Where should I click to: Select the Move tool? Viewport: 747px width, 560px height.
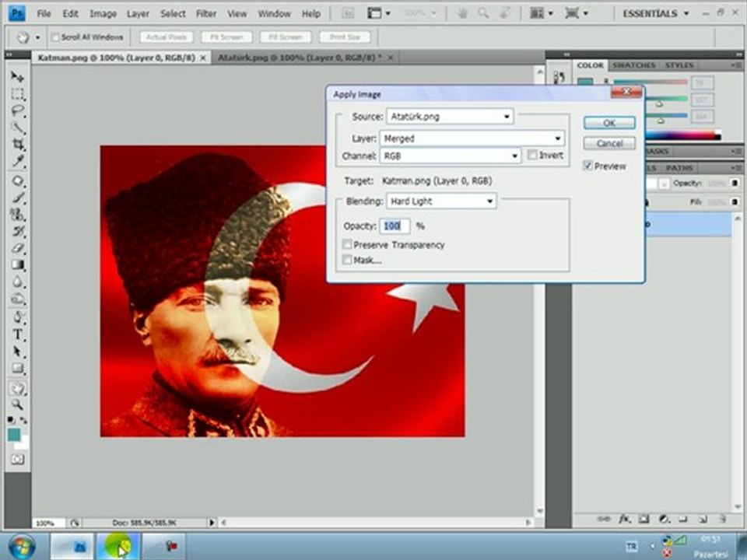[x=17, y=77]
